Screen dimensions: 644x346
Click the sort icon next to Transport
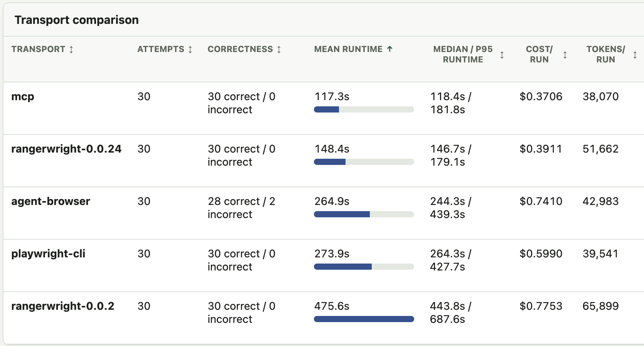pyautogui.click(x=71, y=49)
